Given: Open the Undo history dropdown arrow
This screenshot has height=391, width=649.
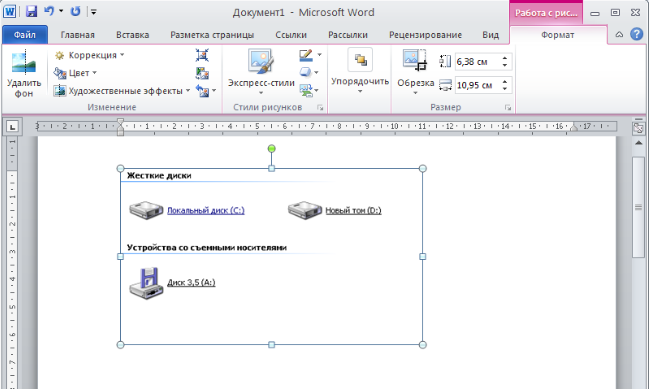Looking at the screenshot, I should (x=61, y=11).
